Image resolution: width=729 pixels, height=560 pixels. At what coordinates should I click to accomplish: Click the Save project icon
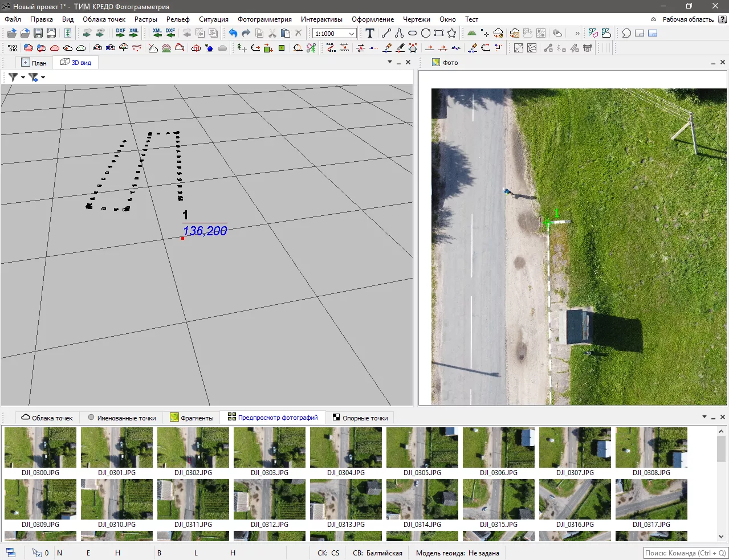[x=38, y=34]
